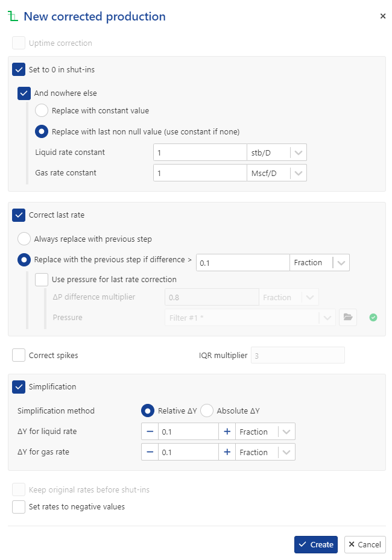The image size is (392, 560).
Task: Edit the ΔY for gas rate value
Action: (188, 451)
